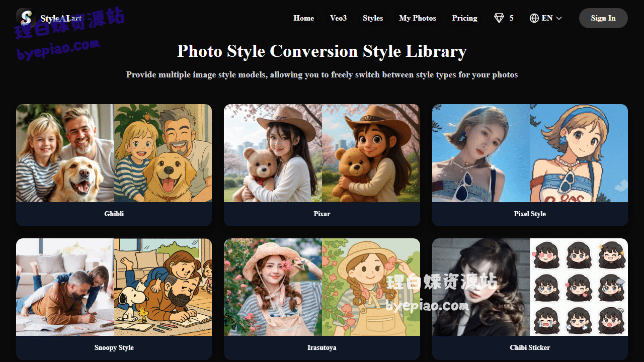
Task: Go to the Veo3 page
Action: tap(338, 18)
